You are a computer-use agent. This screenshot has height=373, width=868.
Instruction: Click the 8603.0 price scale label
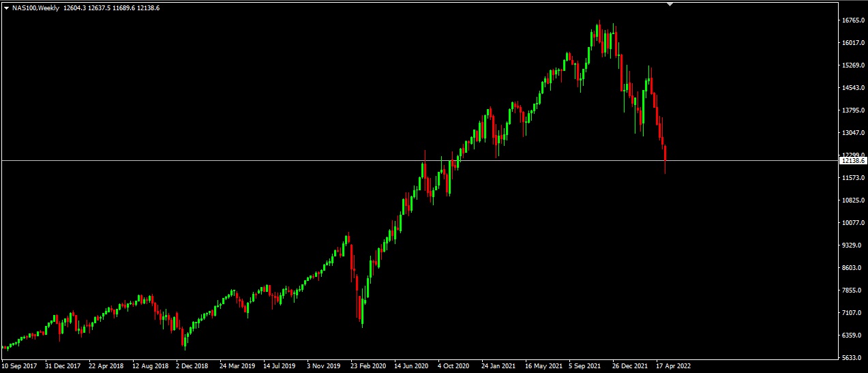coord(853,268)
